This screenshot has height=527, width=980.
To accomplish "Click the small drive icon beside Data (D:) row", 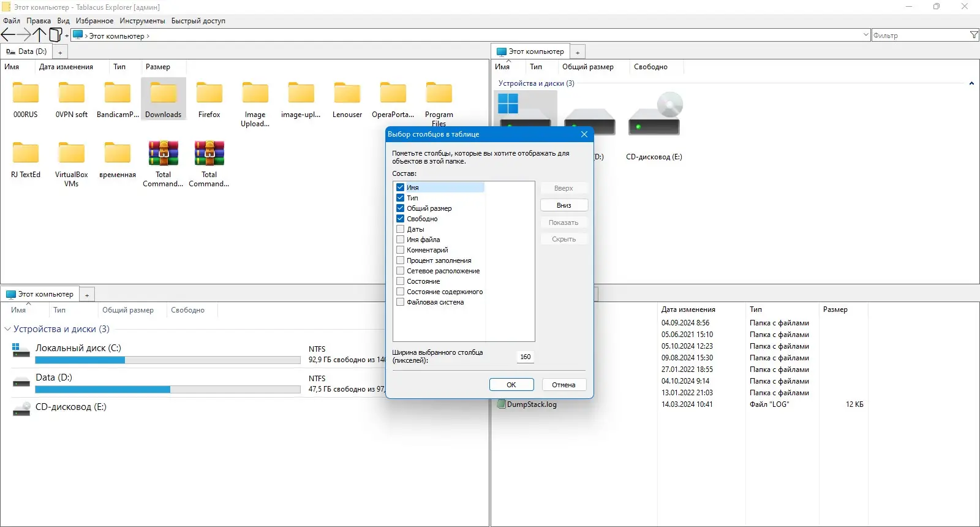I will tap(21, 382).
